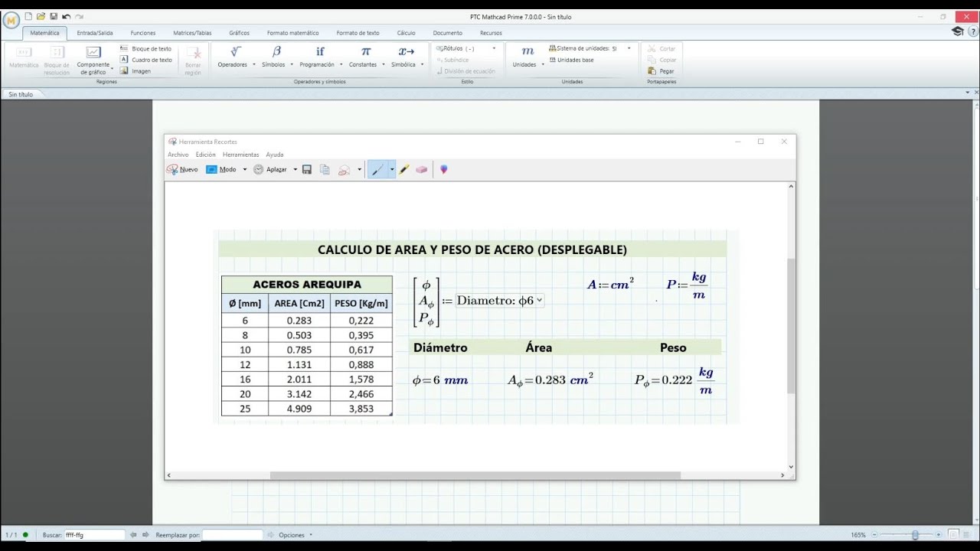Image resolution: width=980 pixels, height=551 pixels.
Task: Open the Cálculo ribbon tab
Action: (x=406, y=33)
